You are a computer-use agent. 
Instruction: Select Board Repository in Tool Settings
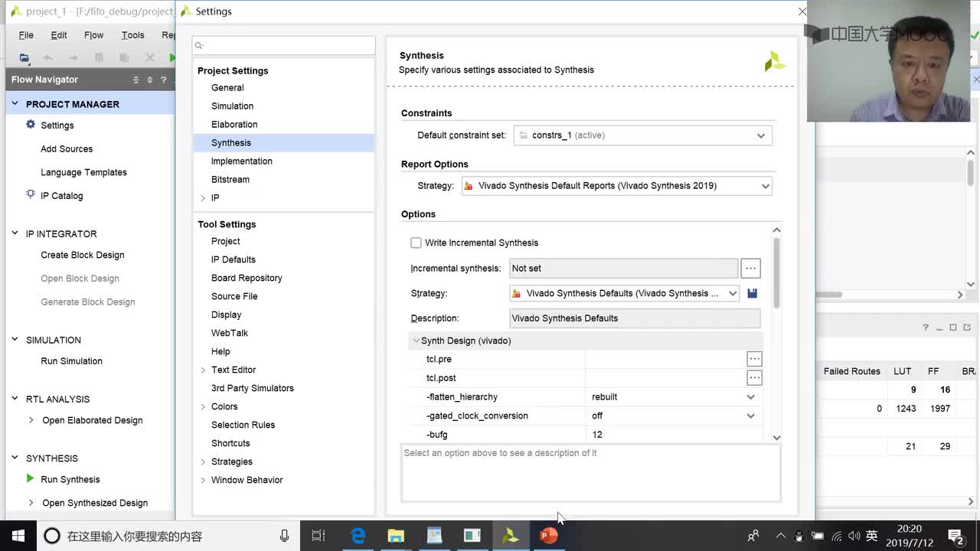247,278
